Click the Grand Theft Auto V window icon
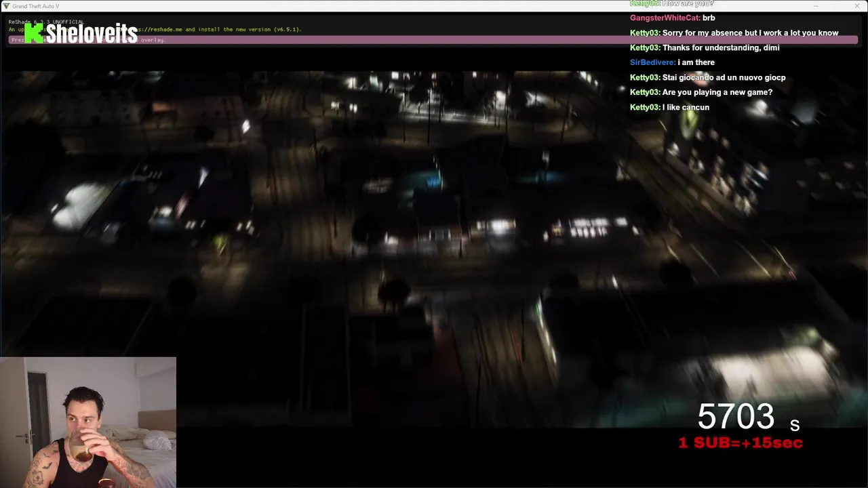This screenshot has height=488, width=868. pyautogui.click(x=7, y=6)
